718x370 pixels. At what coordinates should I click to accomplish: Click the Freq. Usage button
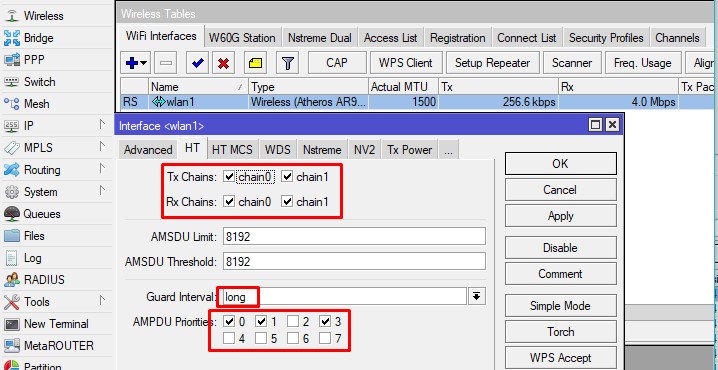[x=642, y=63]
